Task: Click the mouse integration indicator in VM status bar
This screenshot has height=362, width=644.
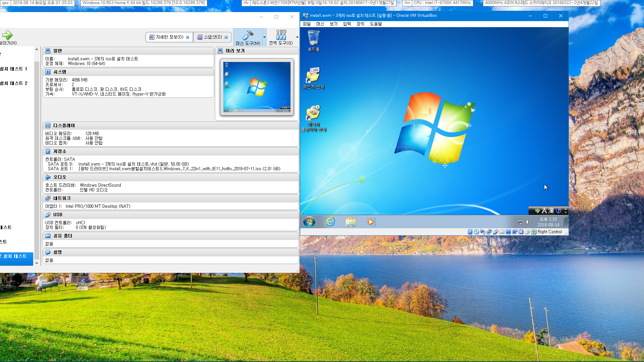Action: tap(527, 232)
